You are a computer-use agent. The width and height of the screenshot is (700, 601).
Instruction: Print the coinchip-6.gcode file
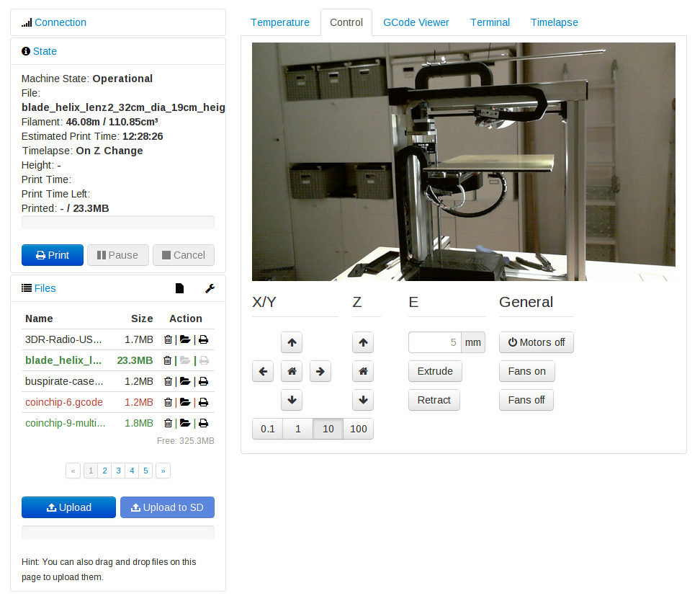click(x=204, y=402)
